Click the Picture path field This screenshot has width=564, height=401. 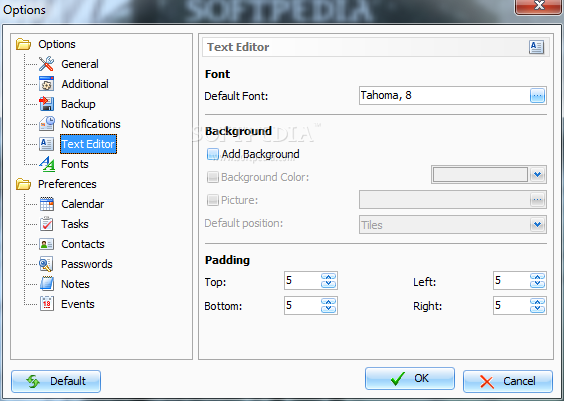(445, 200)
